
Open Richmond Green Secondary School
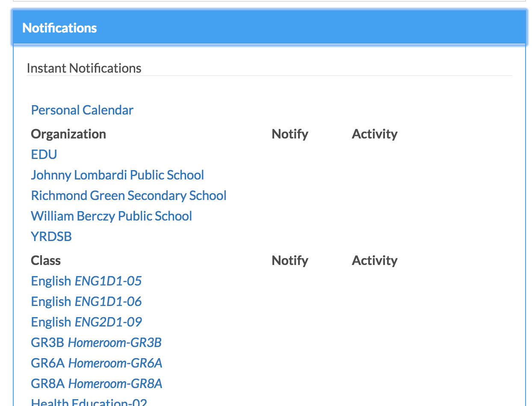[129, 195]
